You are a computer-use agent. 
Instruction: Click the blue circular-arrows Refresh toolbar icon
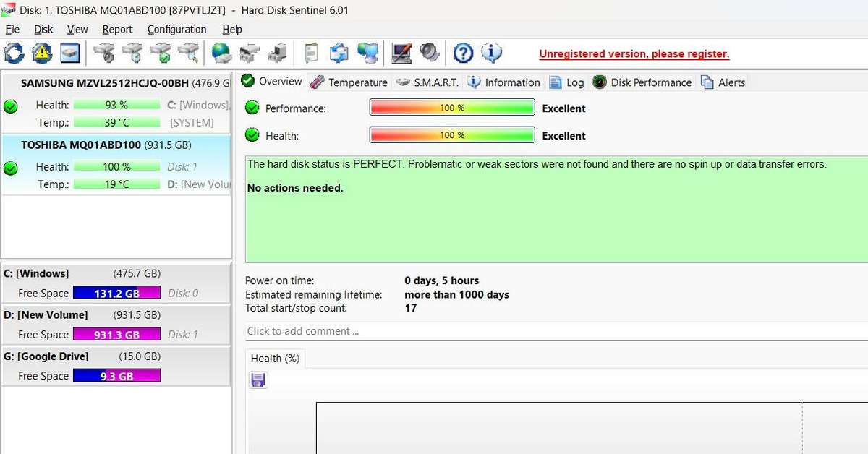(14, 53)
